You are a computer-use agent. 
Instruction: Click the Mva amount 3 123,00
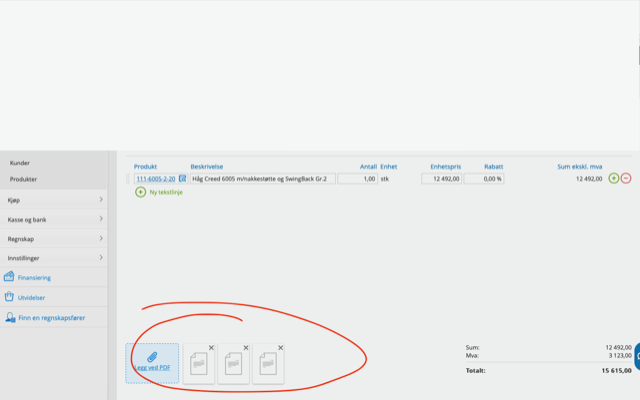[x=620, y=356]
